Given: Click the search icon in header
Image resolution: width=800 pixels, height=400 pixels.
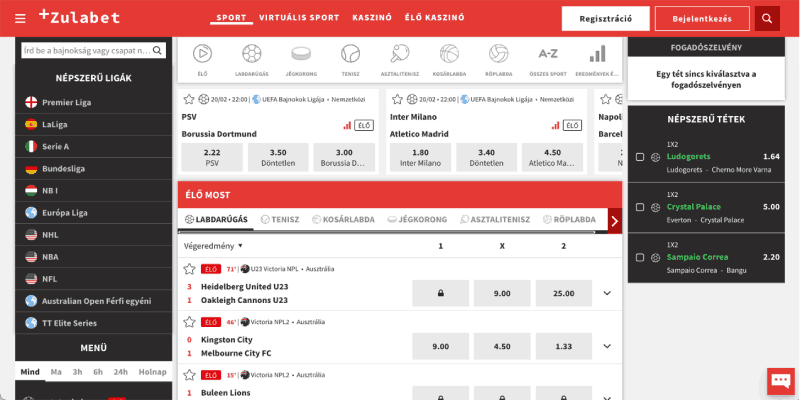Looking at the screenshot, I should tap(767, 19).
